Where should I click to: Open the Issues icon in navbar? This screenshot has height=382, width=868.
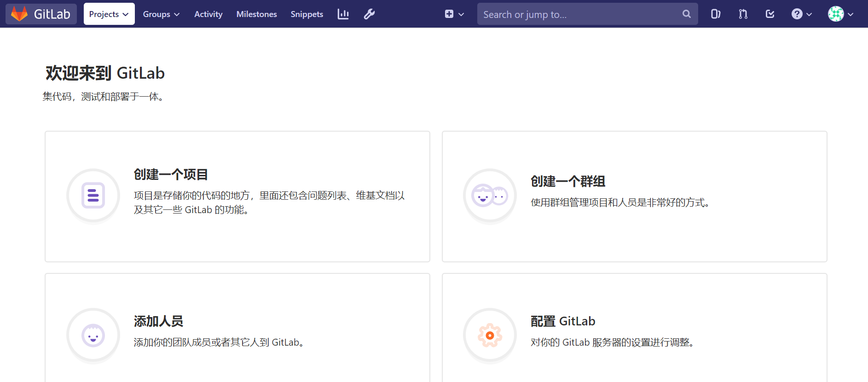click(715, 14)
